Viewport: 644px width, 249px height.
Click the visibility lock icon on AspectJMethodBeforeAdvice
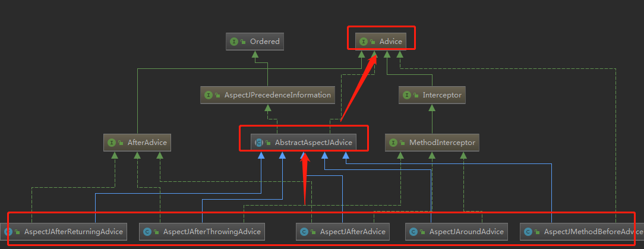click(x=537, y=232)
